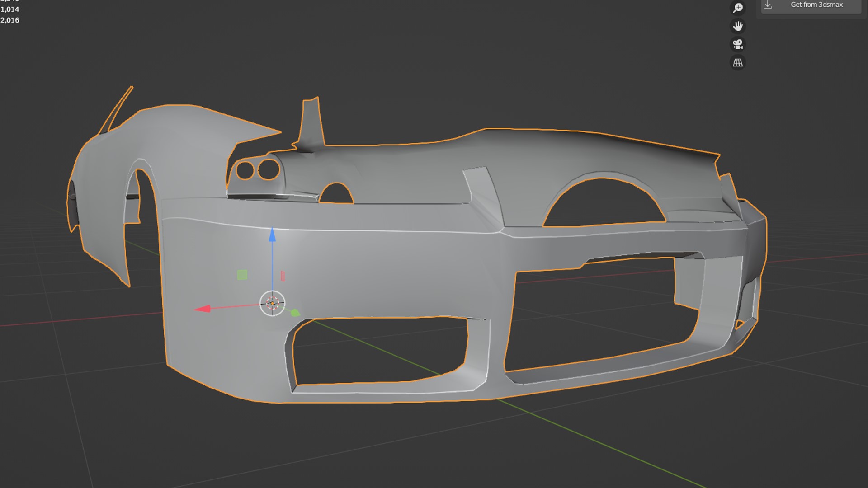Click the Zoom magnifier viewport icon

click(x=738, y=8)
